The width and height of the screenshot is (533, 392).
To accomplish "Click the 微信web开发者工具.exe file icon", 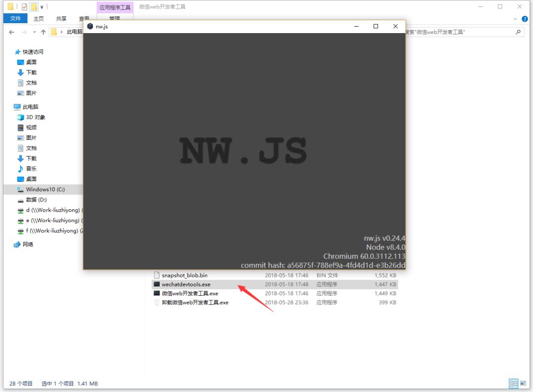I will [x=157, y=293].
